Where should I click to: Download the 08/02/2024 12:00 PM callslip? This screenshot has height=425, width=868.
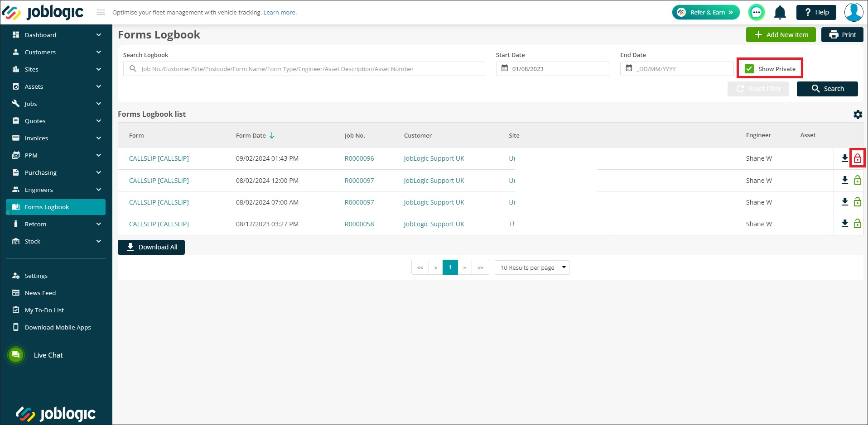(x=844, y=180)
